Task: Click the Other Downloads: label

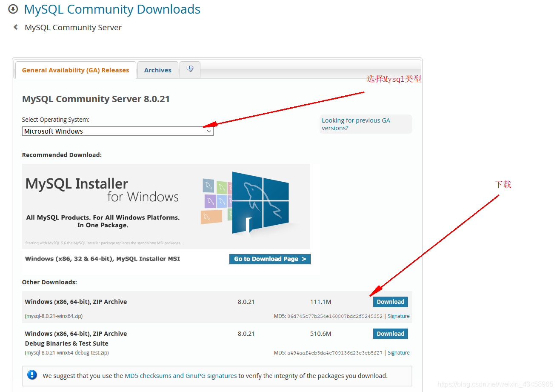Action: 49,282
